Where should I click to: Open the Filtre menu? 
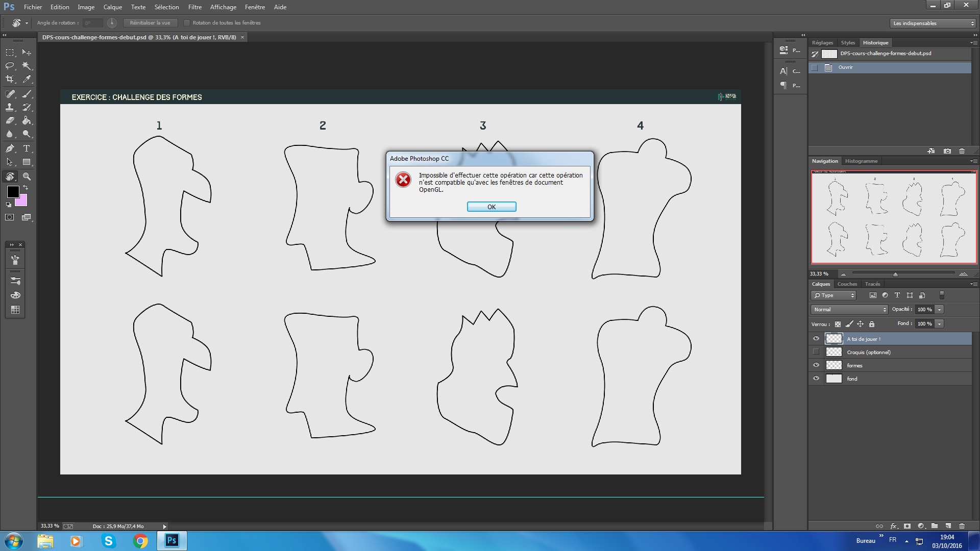coord(194,7)
